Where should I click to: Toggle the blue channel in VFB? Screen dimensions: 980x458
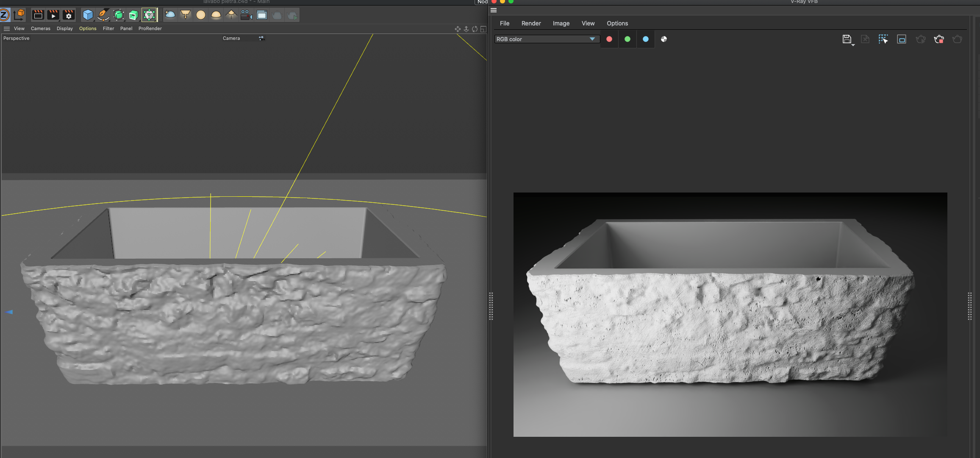click(646, 39)
